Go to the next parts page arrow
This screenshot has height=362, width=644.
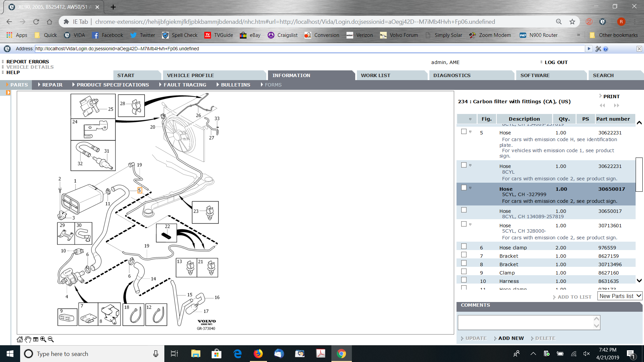coord(616,106)
